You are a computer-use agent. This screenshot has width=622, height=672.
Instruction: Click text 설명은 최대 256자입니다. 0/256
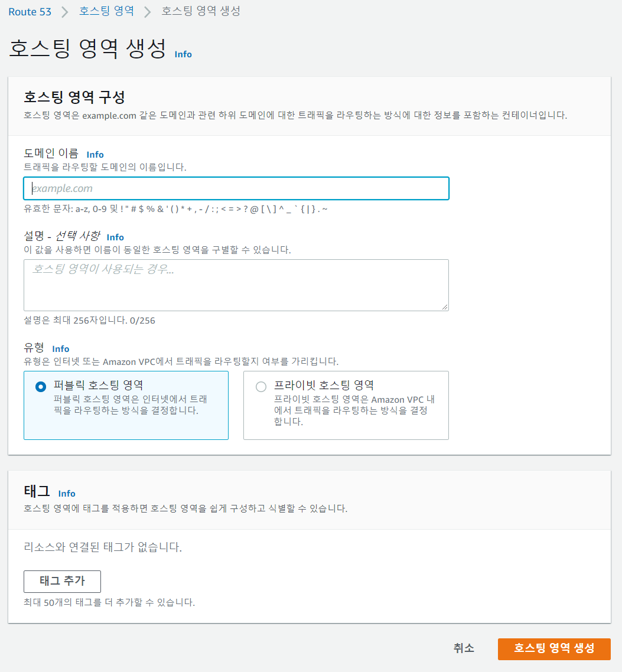tap(89, 320)
